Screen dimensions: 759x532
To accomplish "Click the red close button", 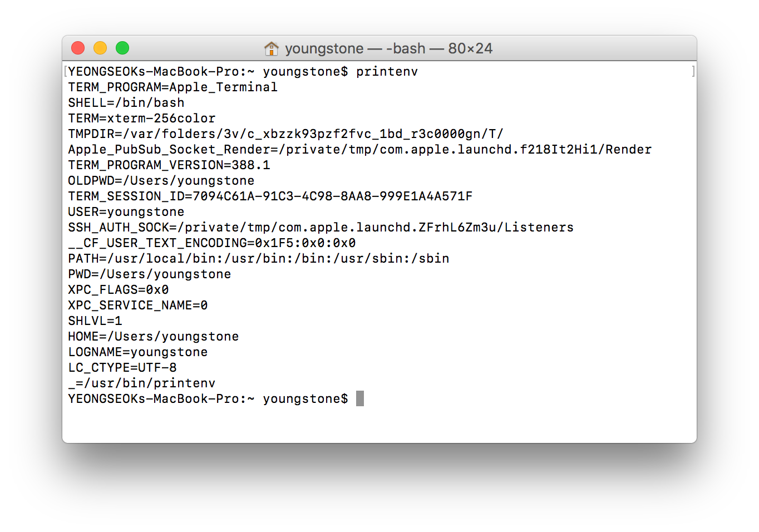I will (78, 48).
